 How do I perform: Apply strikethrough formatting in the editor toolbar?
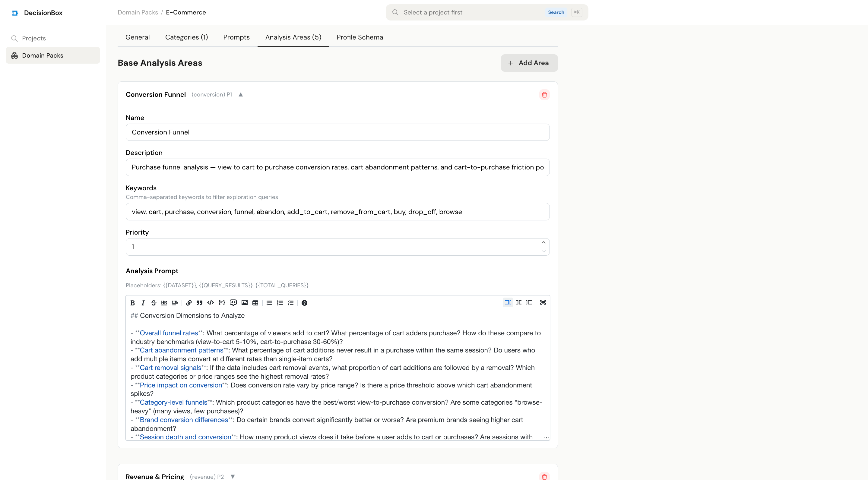click(x=154, y=303)
